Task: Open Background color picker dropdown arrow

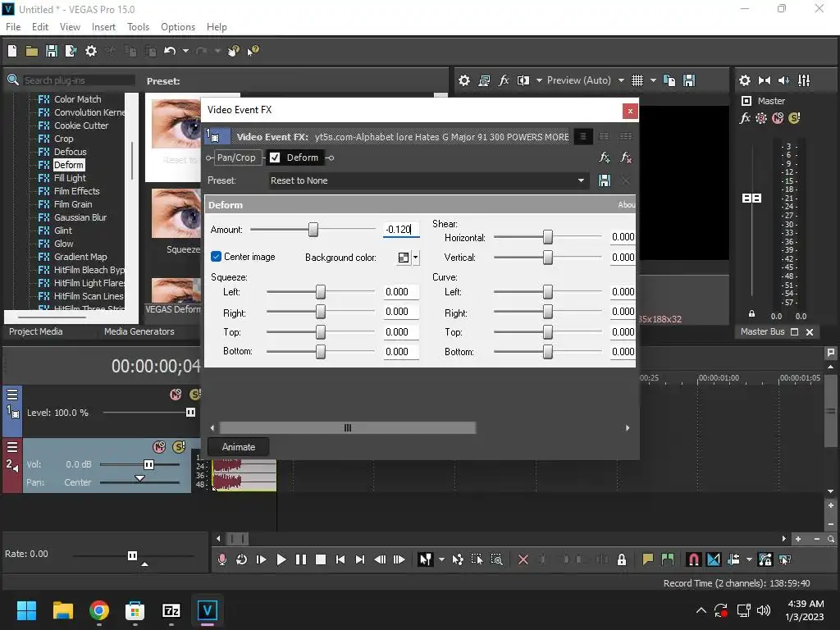Action: [x=415, y=258]
